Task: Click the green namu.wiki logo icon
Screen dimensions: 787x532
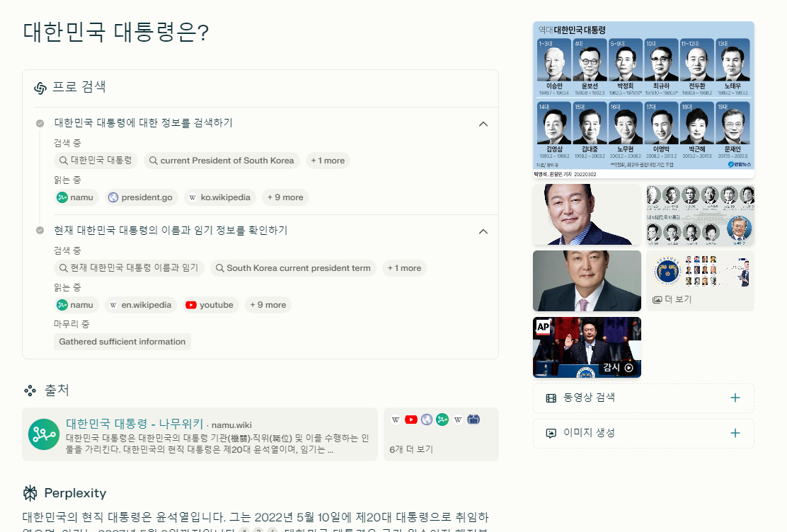Action: [x=44, y=434]
